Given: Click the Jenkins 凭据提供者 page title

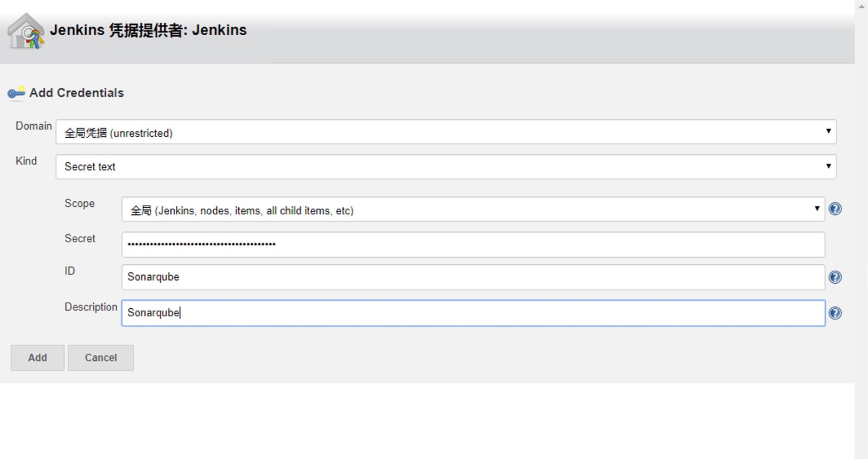Looking at the screenshot, I should [148, 30].
